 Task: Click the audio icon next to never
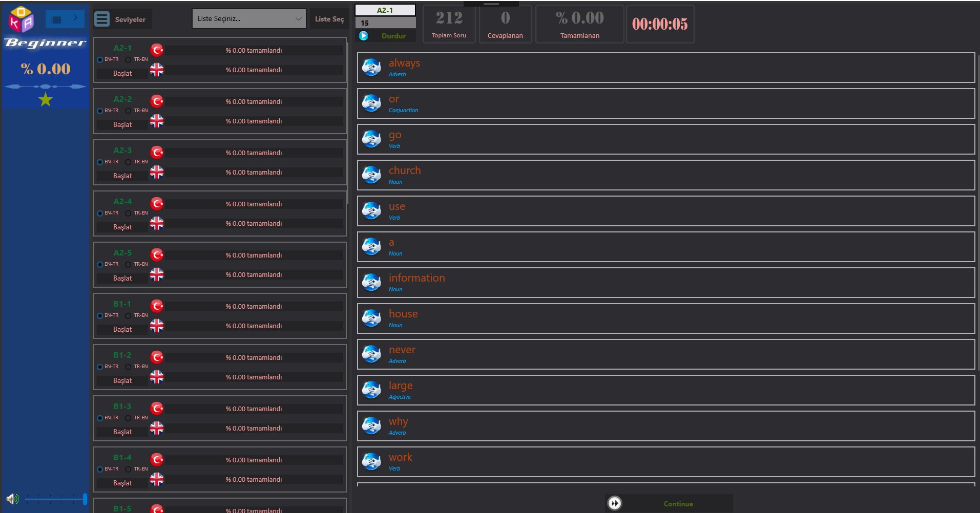pyautogui.click(x=371, y=354)
